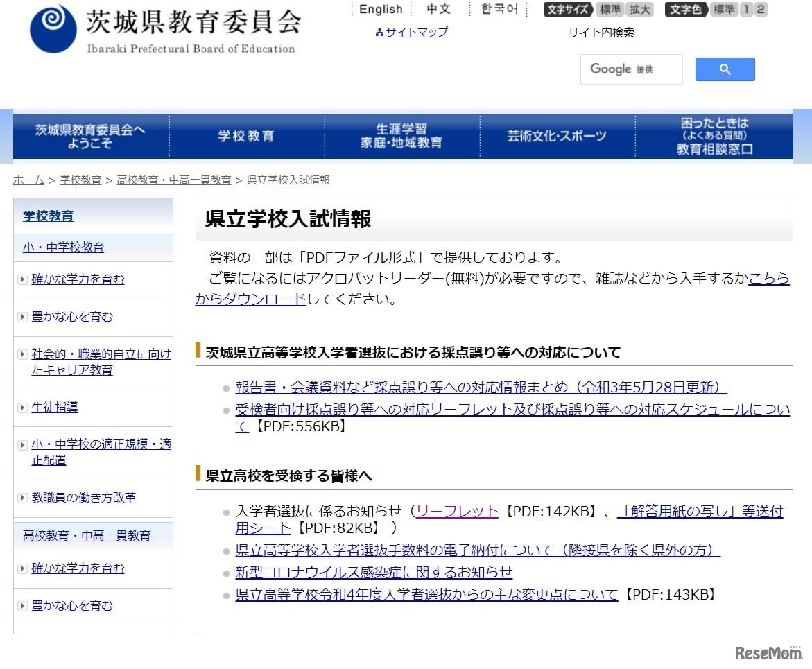Switch text size to 拡大
The width and height of the screenshot is (812, 669).
click(639, 10)
